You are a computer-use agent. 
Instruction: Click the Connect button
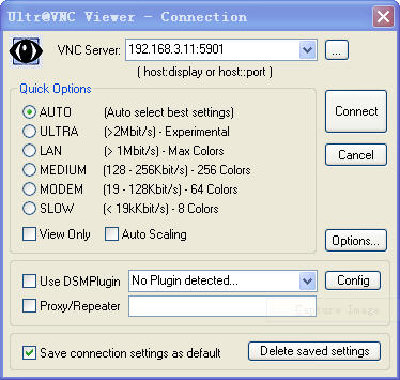point(356,111)
